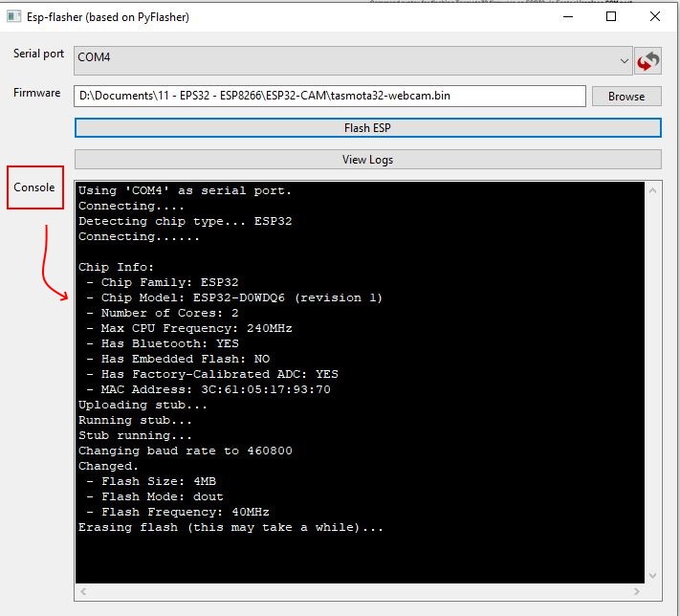Click the View Logs button
Viewport: 680px width, 616px height.
click(368, 160)
